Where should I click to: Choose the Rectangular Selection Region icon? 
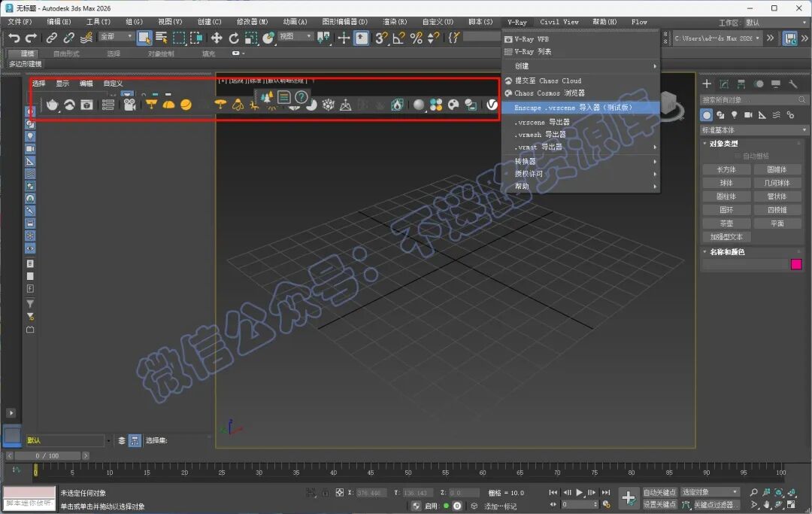pyautogui.click(x=179, y=38)
